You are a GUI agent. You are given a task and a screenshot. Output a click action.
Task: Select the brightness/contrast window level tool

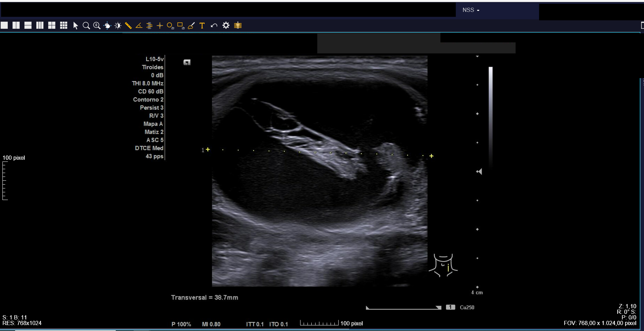[x=118, y=26]
